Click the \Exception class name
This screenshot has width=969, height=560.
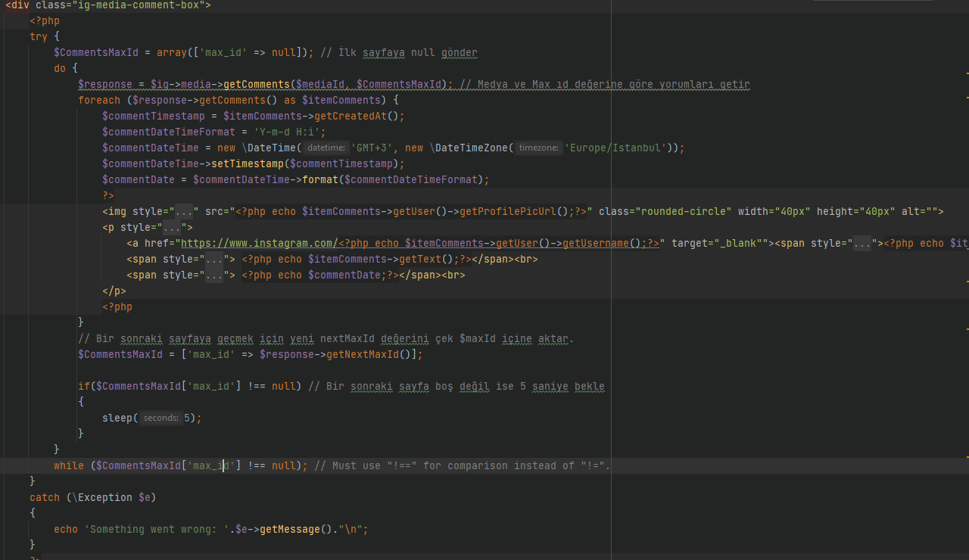102,498
